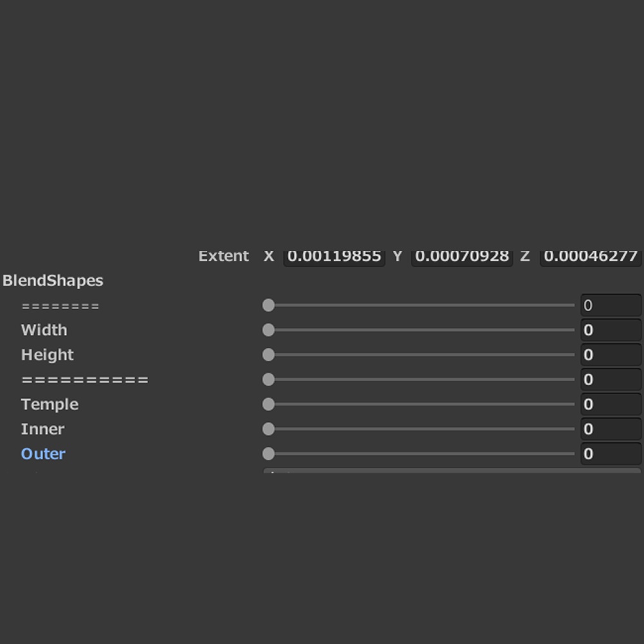This screenshot has height=644, width=644.
Task: Click slider handle of short equals-sign row
Action: [269, 305]
